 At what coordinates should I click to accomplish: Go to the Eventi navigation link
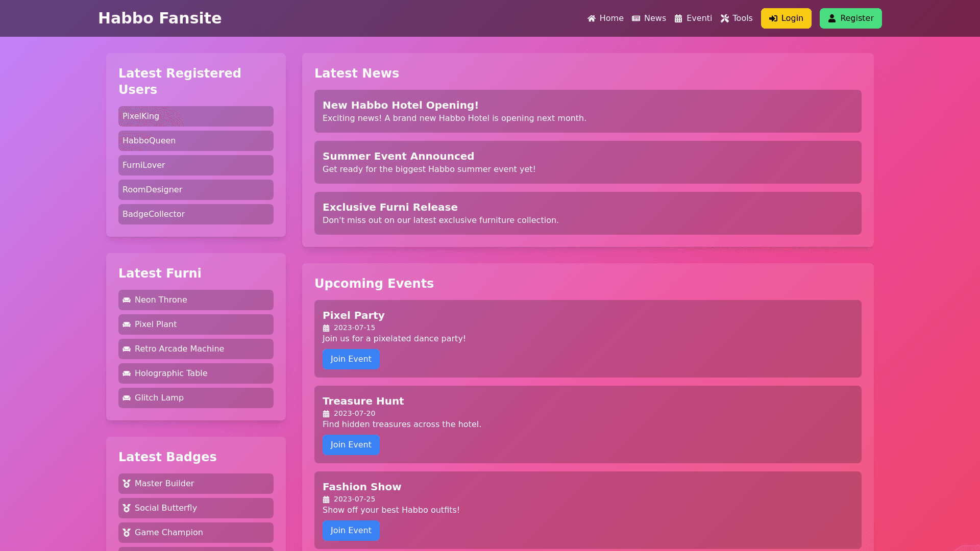coord(693,18)
